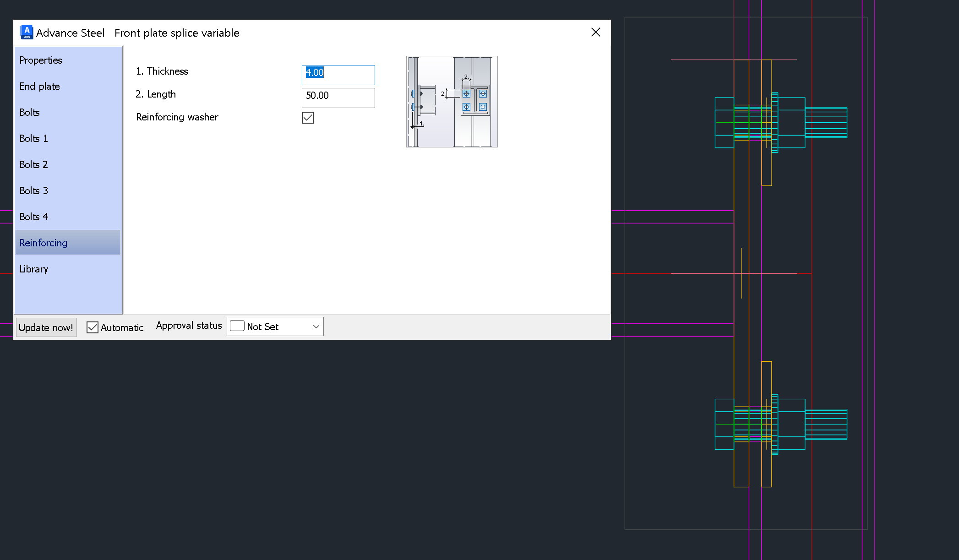Select the approval status indicator icon
This screenshot has width=959, height=560.
point(237,326)
